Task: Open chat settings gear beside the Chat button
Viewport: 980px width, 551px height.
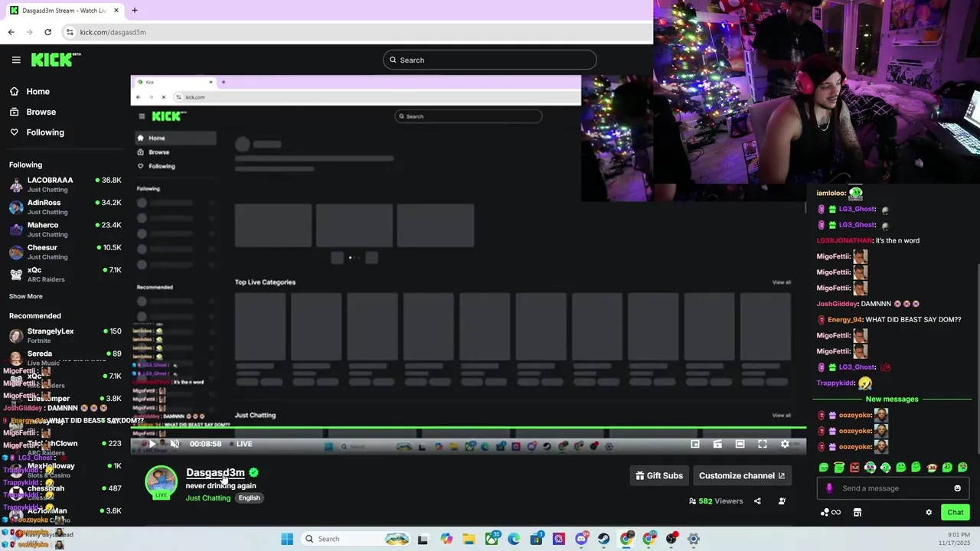Action: pos(929,512)
